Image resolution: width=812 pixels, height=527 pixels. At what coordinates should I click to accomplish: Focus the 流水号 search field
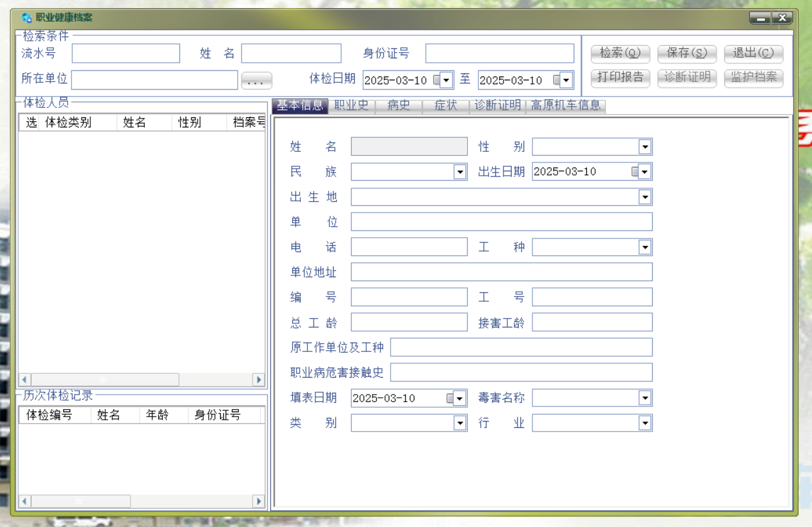point(126,53)
